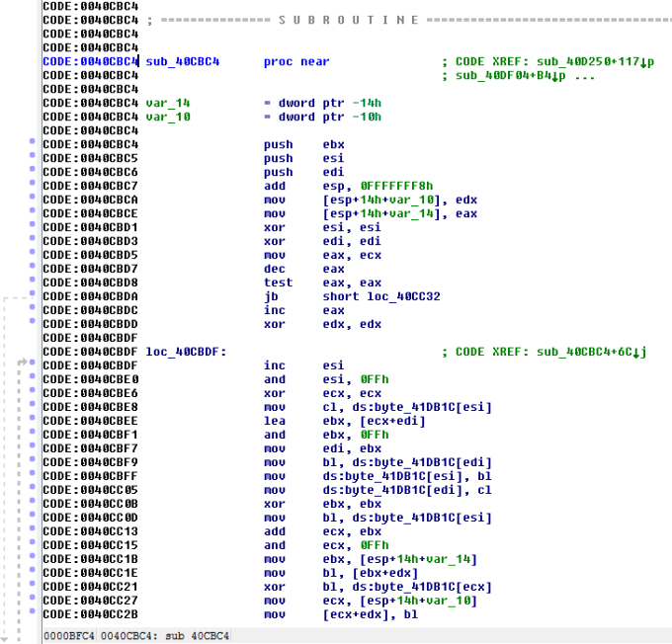
Task: Click address CODE:0040CBDC
Action: [x=91, y=311]
